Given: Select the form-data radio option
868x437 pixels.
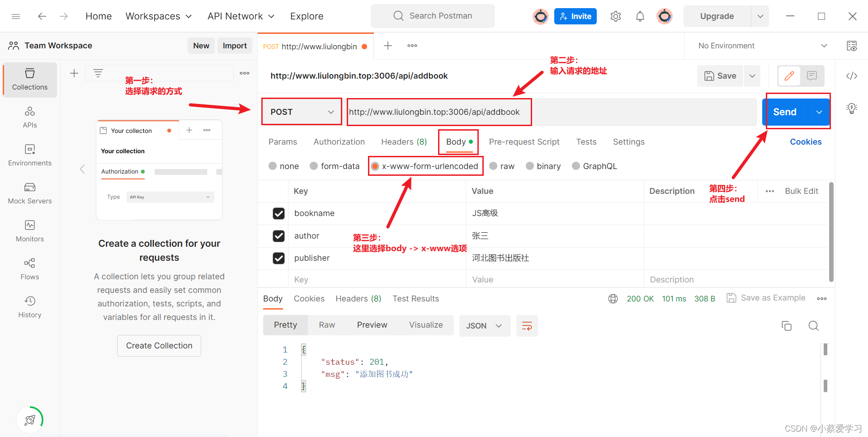Looking at the screenshot, I should [x=314, y=166].
